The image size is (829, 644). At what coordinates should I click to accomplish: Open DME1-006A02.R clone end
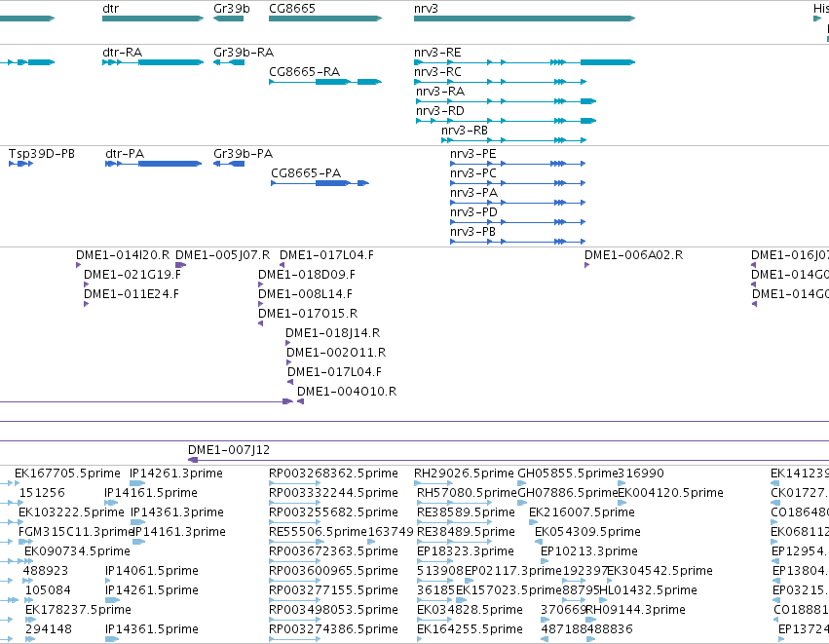[x=586, y=265]
